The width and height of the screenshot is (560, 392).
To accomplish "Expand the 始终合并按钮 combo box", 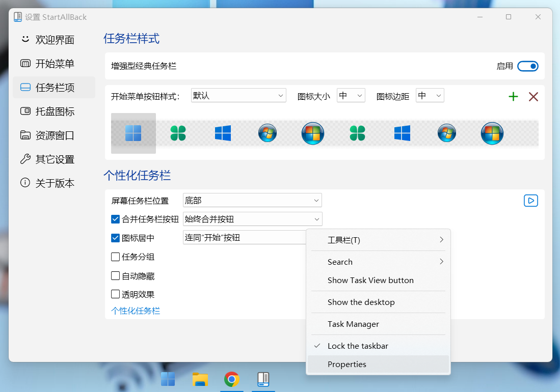I will tap(253, 219).
